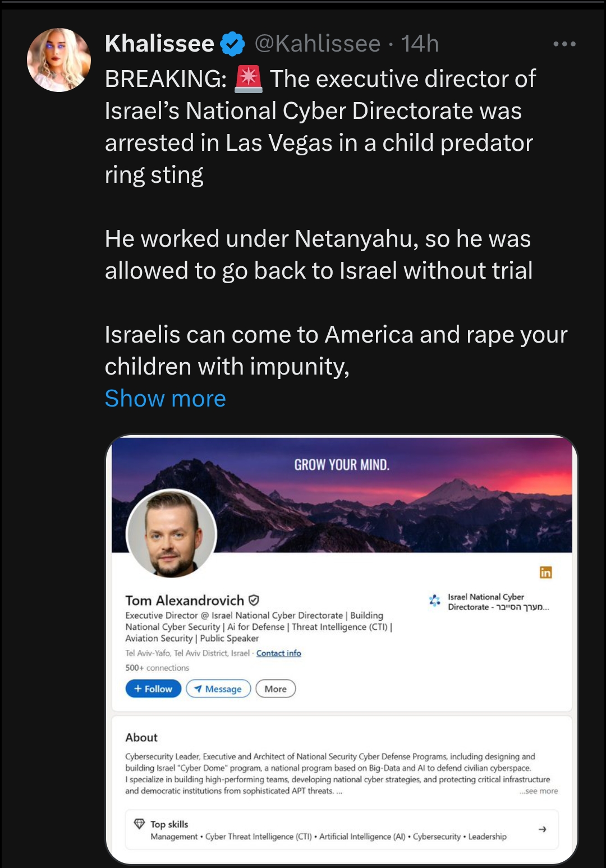The width and height of the screenshot is (606, 868).
Task: Expand the About section via see more
Action: click(539, 791)
